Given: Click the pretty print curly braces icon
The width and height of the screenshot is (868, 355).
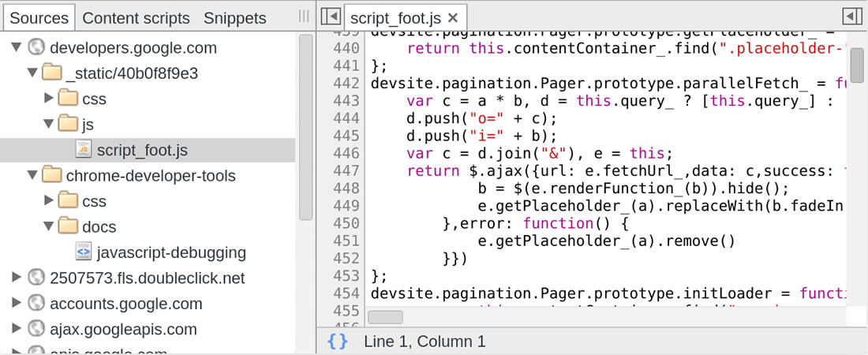Looking at the screenshot, I should [337, 342].
